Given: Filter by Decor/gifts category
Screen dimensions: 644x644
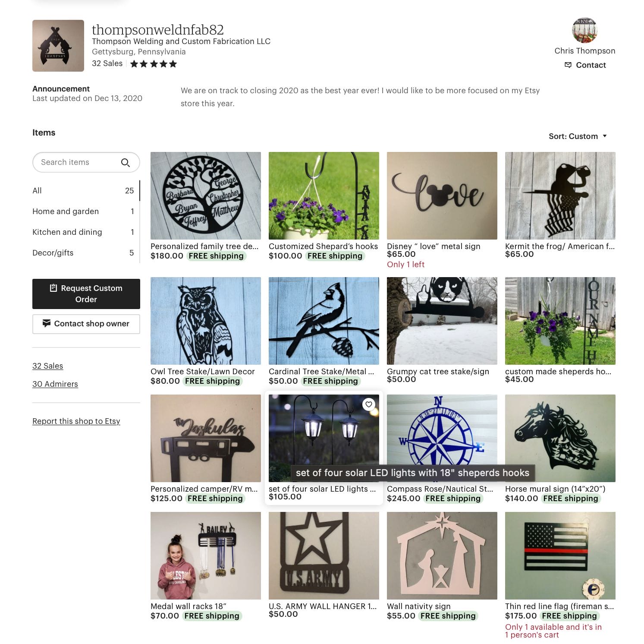Looking at the screenshot, I should pyautogui.click(x=83, y=253).
